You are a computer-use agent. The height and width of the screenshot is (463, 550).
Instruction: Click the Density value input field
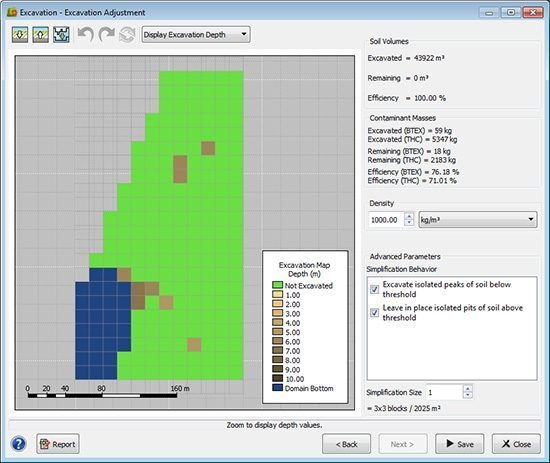(386, 220)
